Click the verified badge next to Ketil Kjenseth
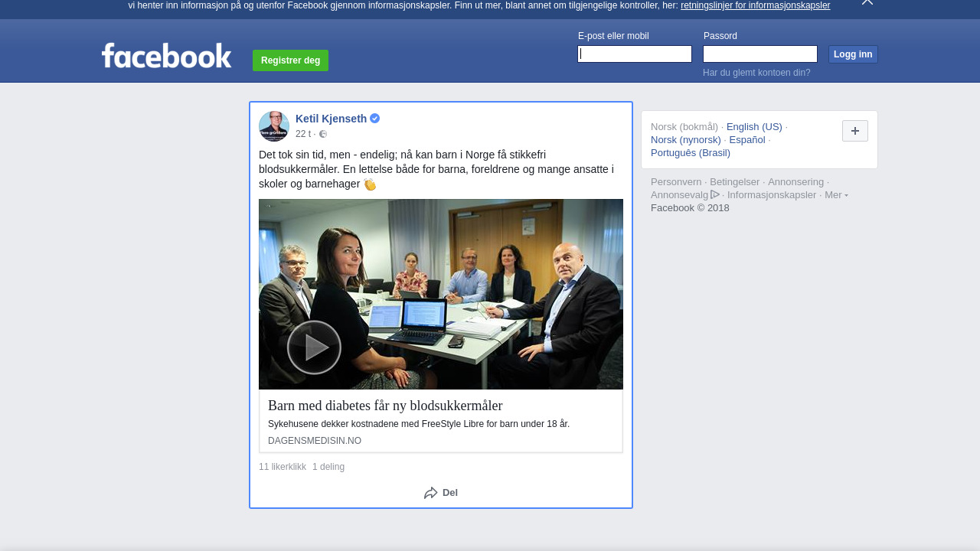This screenshot has height=551, width=980. point(375,119)
